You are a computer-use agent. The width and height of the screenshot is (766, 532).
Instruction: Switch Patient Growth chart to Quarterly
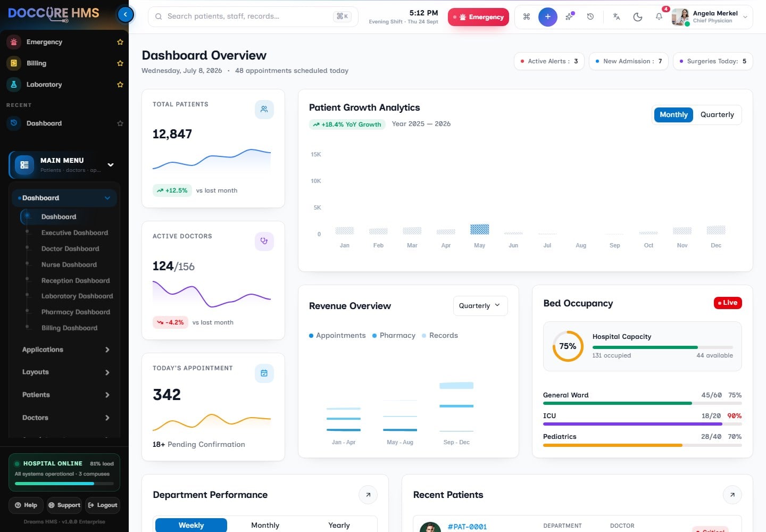click(x=717, y=114)
